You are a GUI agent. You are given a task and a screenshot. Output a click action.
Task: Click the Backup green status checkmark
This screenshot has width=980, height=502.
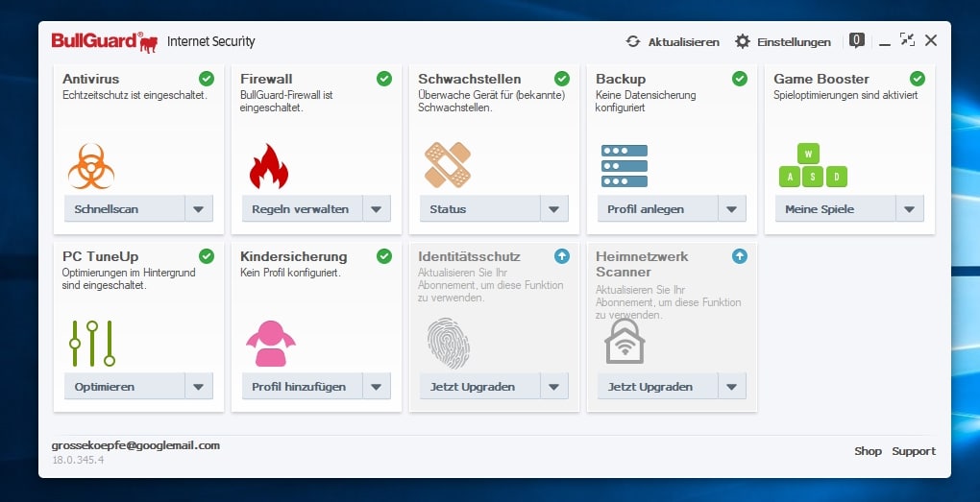(x=740, y=79)
